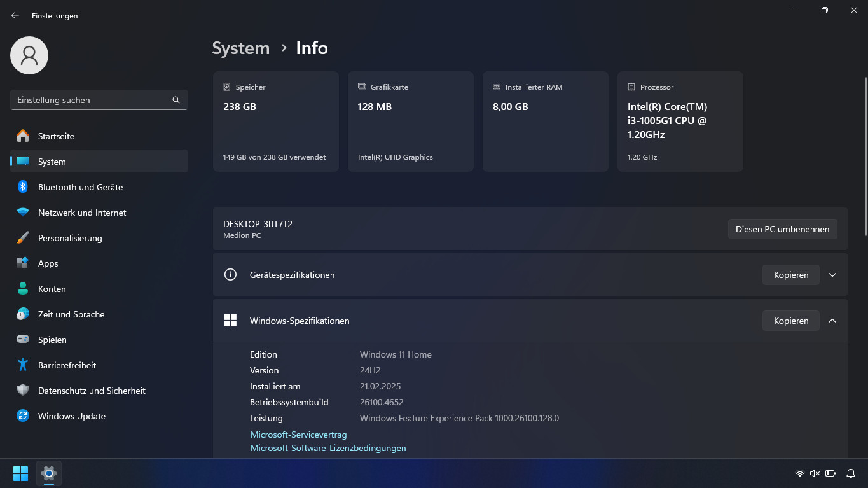Click the back arrow in Einstellungen
868x488 pixels.
(x=15, y=15)
